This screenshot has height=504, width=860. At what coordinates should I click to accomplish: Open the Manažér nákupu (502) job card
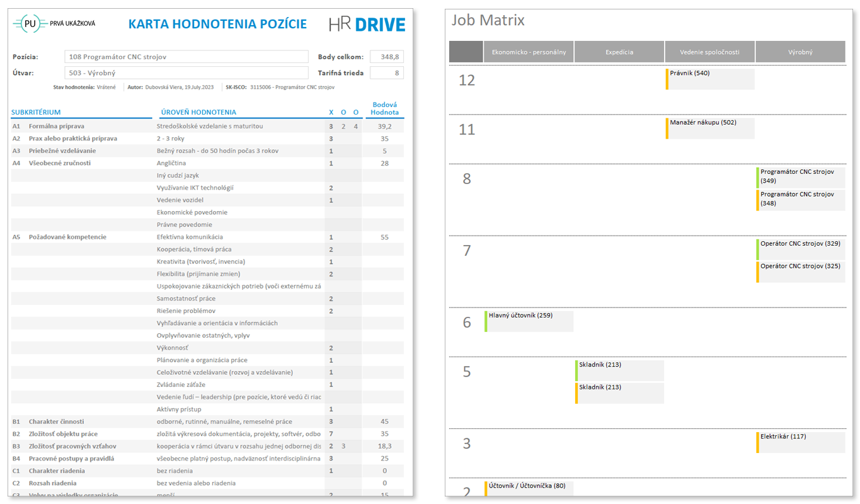[710, 128]
